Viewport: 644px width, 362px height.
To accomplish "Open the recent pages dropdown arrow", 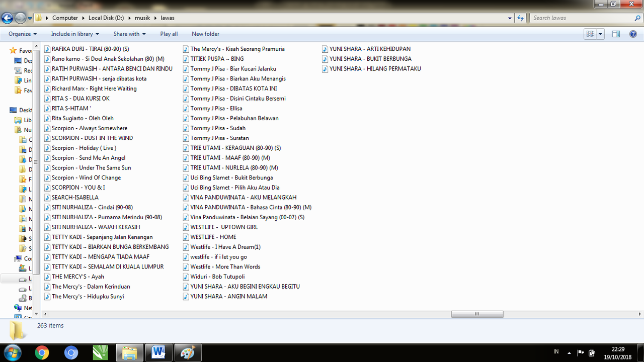I will [x=30, y=18].
